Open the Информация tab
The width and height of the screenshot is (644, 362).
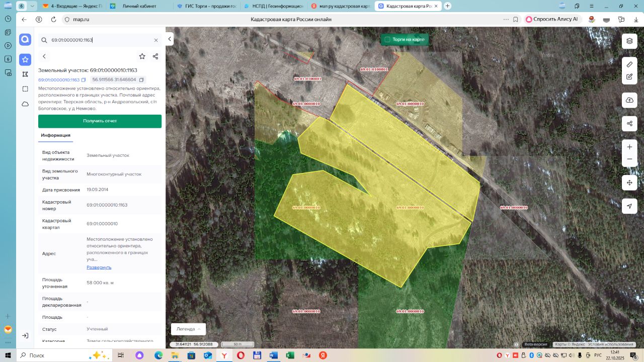coord(56,135)
